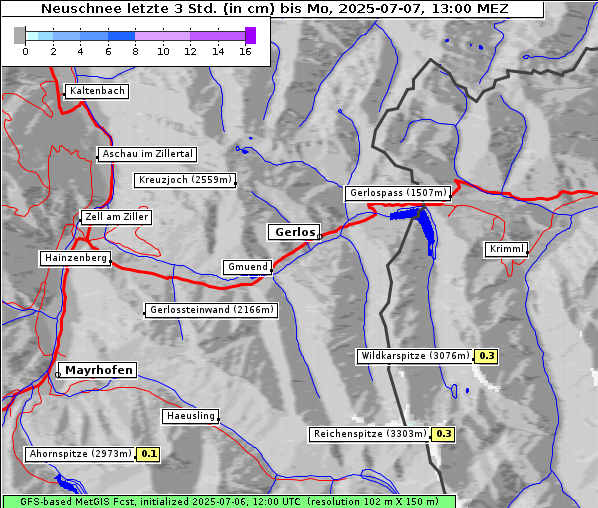Image resolution: width=598 pixels, height=508 pixels.
Task: Click the Gerlospass (1507m) label
Action: 398,193
